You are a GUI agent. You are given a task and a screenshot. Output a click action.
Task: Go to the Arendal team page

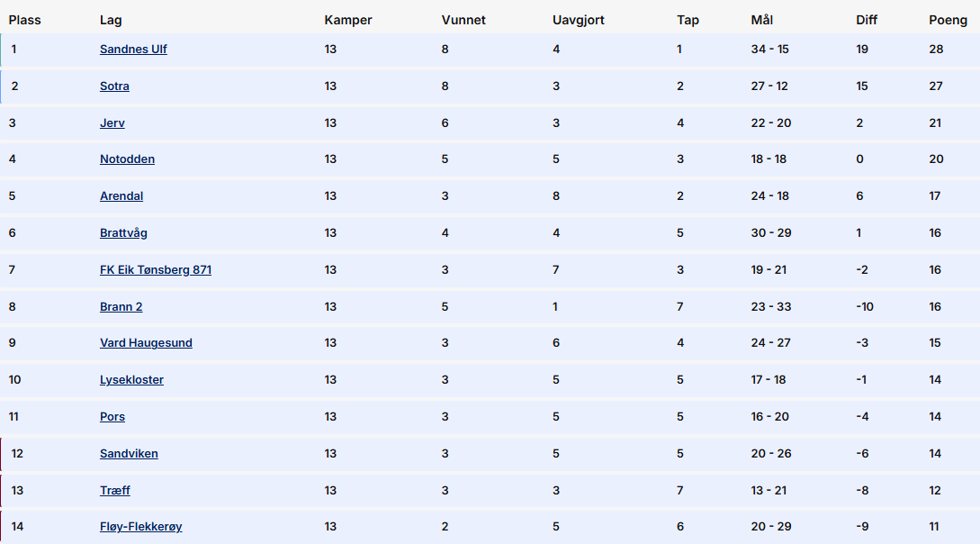[x=121, y=196]
